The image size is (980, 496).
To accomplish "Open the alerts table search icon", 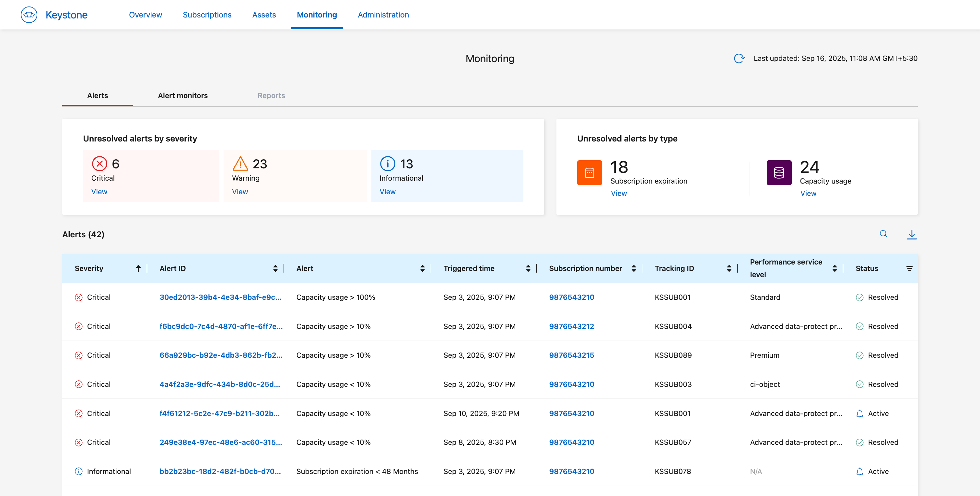I will pyautogui.click(x=883, y=234).
